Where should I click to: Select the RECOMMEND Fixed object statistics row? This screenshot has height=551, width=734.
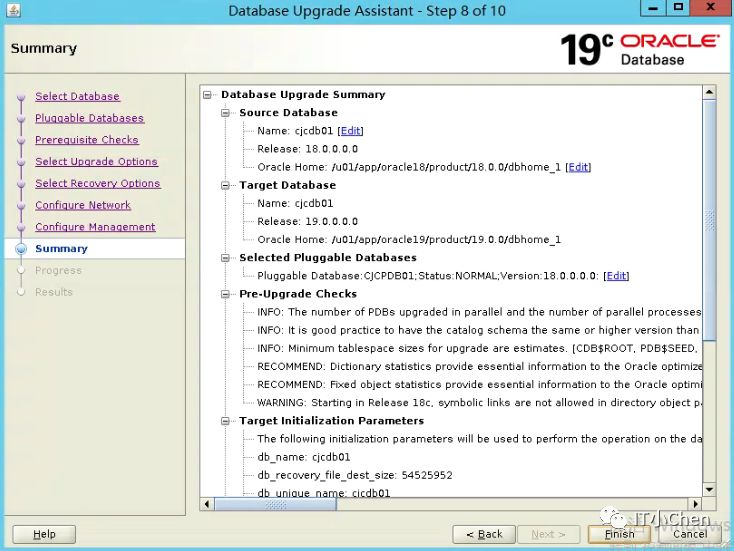[x=479, y=385]
